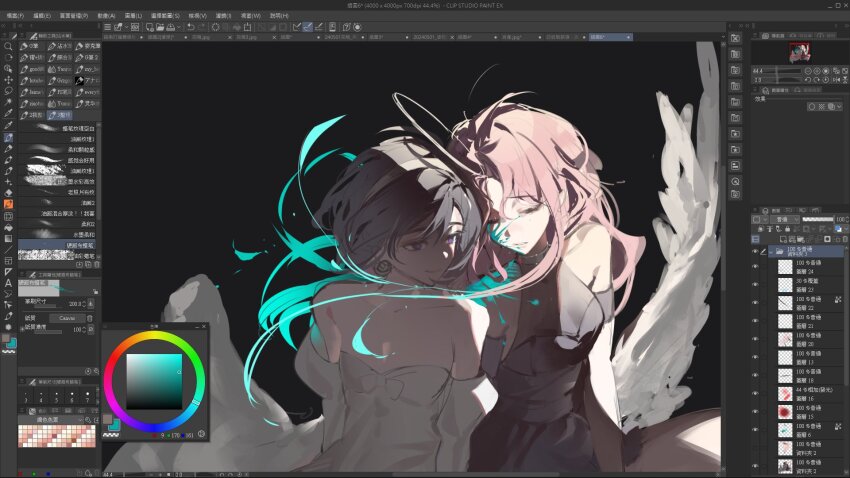
Task: Select the straight Line figure tool
Action: click(8, 250)
